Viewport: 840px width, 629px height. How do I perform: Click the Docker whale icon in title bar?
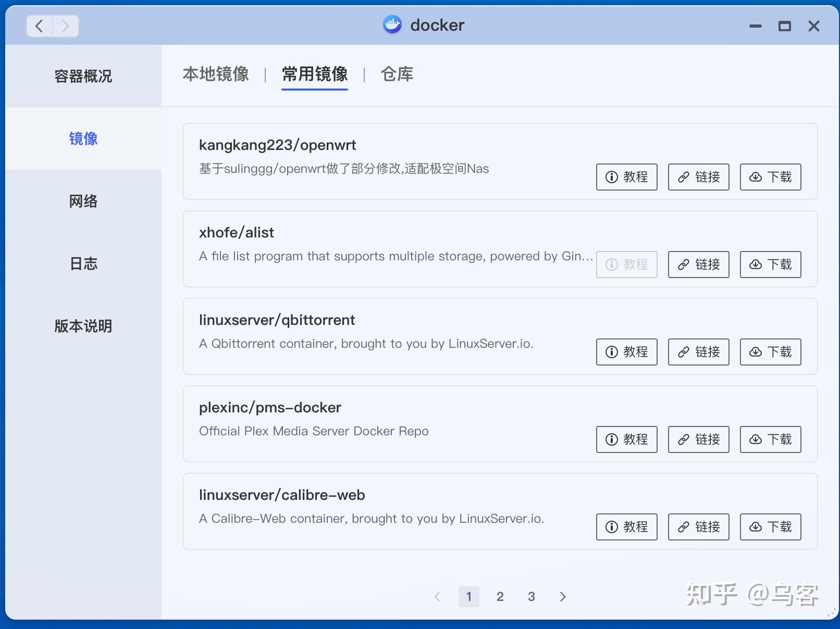392,24
